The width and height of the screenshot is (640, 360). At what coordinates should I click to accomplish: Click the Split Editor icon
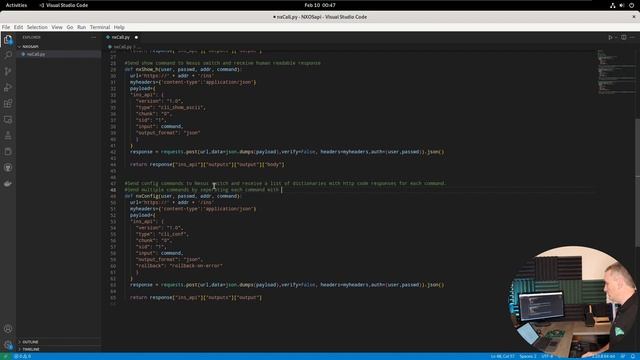624,37
